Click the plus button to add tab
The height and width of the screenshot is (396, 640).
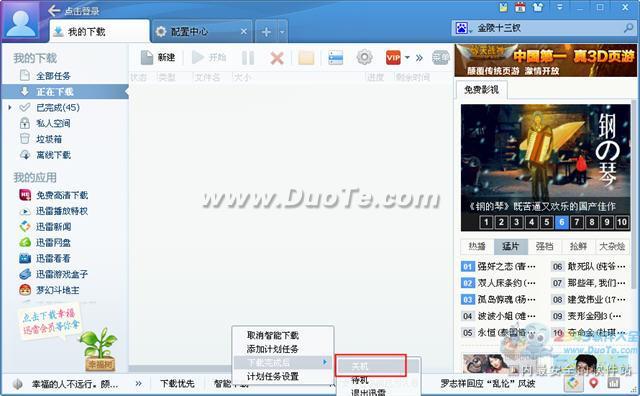(x=266, y=32)
